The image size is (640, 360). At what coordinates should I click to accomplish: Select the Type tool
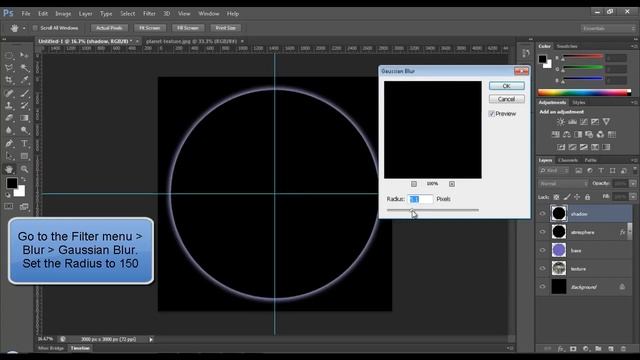[x=24, y=143]
